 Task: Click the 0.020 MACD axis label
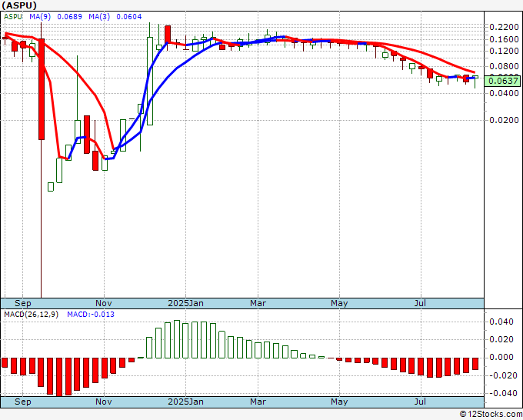(x=501, y=339)
